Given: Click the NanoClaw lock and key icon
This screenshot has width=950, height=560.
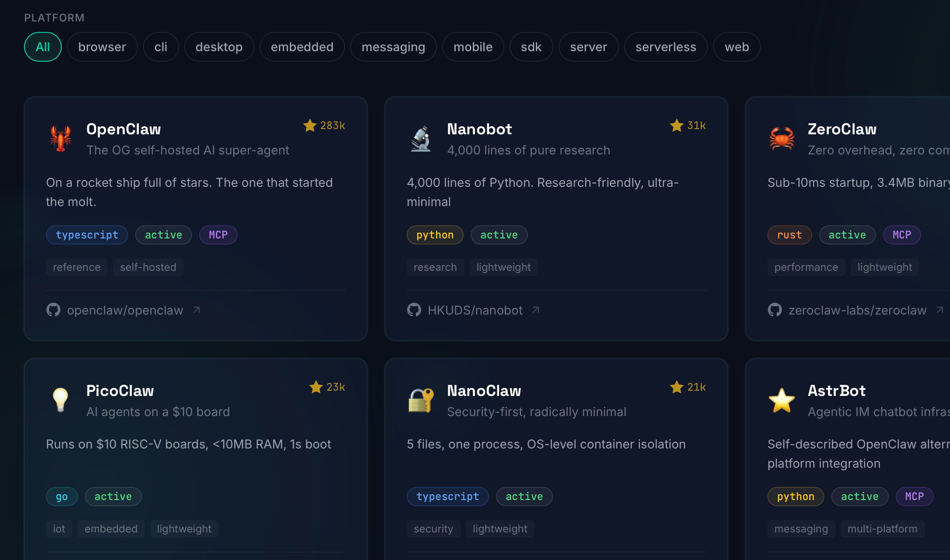Looking at the screenshot, I should point(421,400).
